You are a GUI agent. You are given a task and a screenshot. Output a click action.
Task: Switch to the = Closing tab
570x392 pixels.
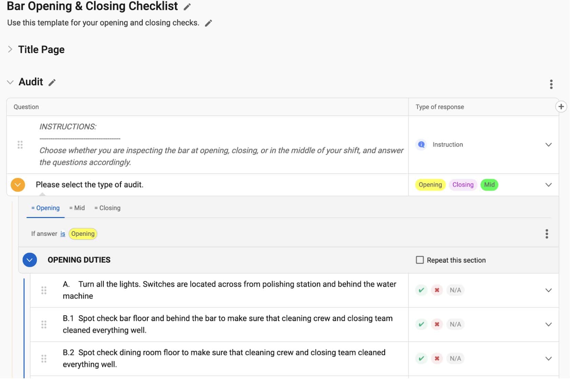pos(107,208)
